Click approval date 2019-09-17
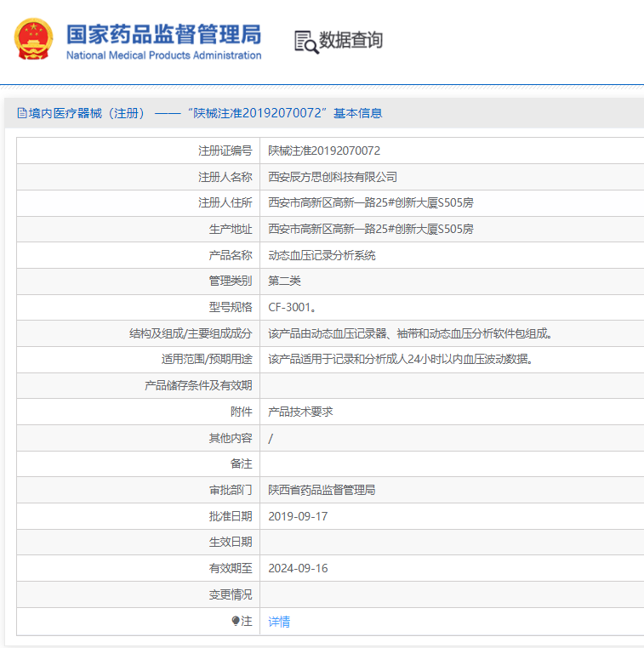This screenshot has height=648, width=644. point(298,516)
